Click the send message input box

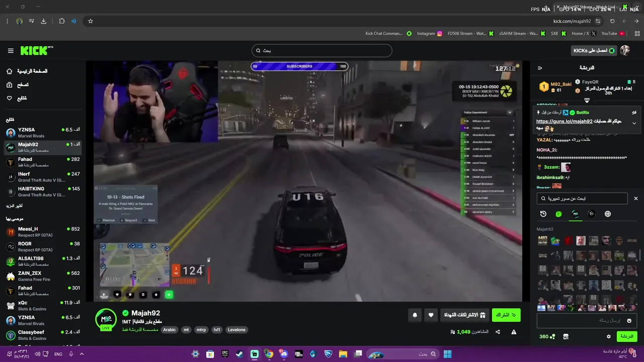click(x=587, y=320)
